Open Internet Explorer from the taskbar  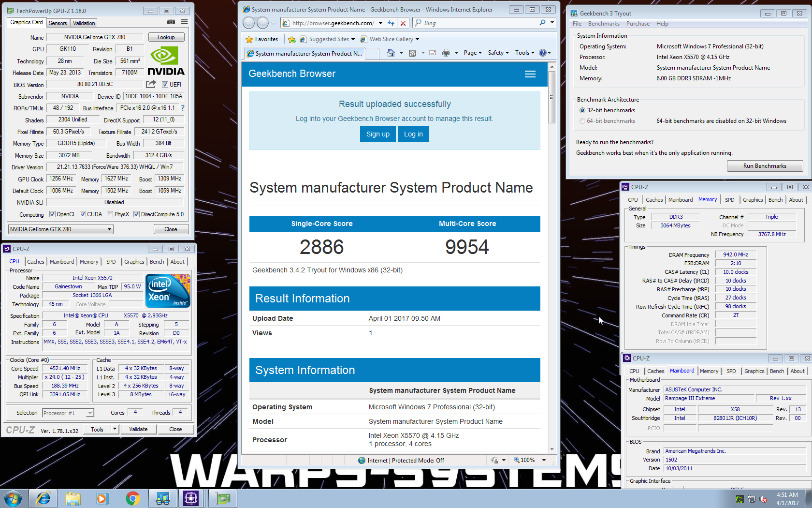(43, 498)
